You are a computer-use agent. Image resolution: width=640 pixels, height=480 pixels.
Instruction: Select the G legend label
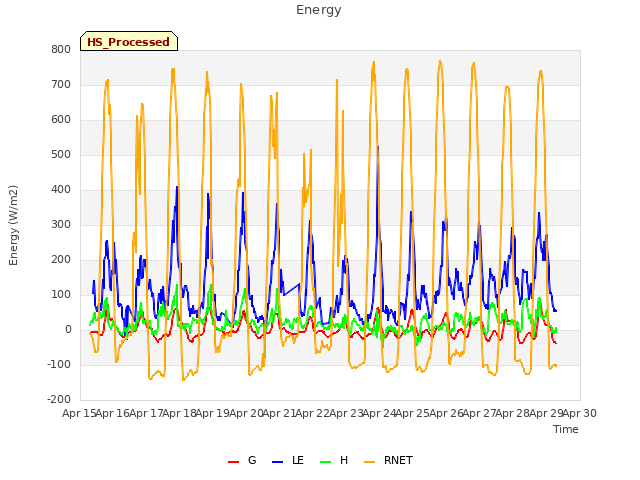(252, 460)
